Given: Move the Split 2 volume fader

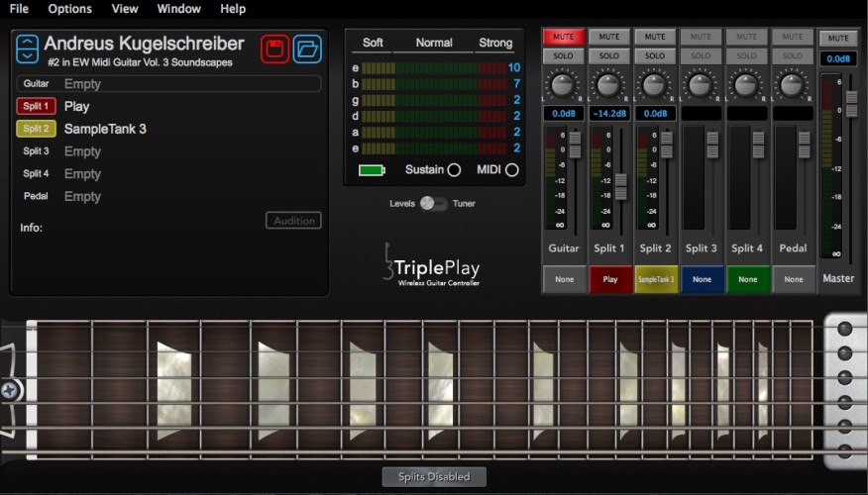Looking at the screenshot, I should point(667,144).
